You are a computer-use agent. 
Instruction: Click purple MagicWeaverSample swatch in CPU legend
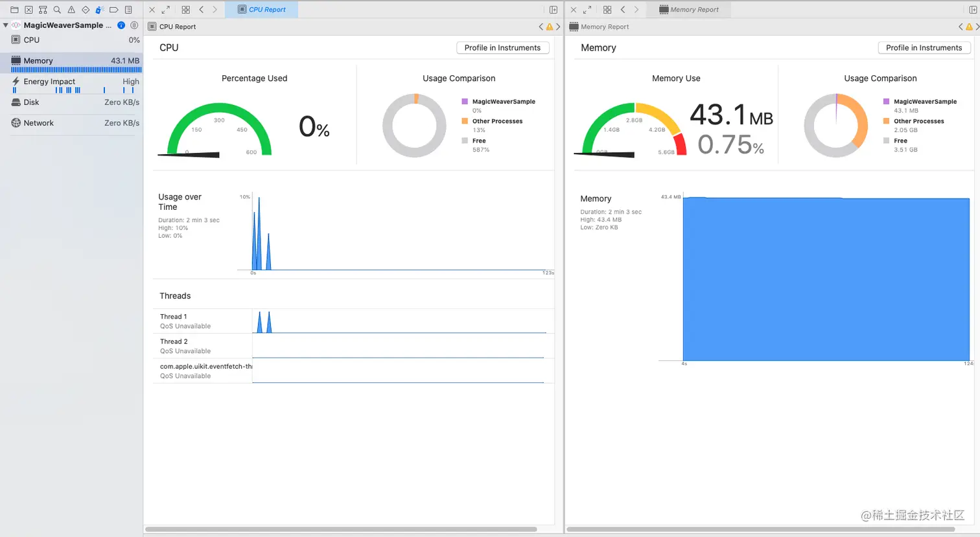tap(465, 102)
